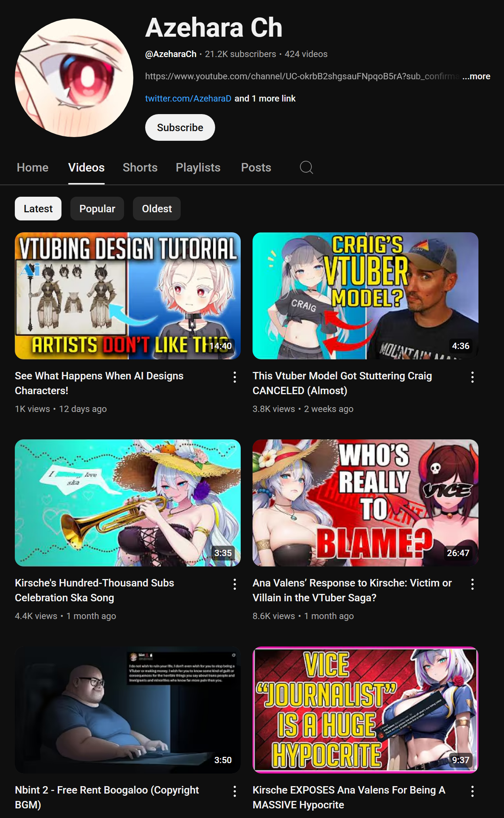The height and width of the screenshot is (818, 504).
Task: Play the 'WHO'S REALLY TO BLAME?' thumbnail video
Action: tap(366, 503)
